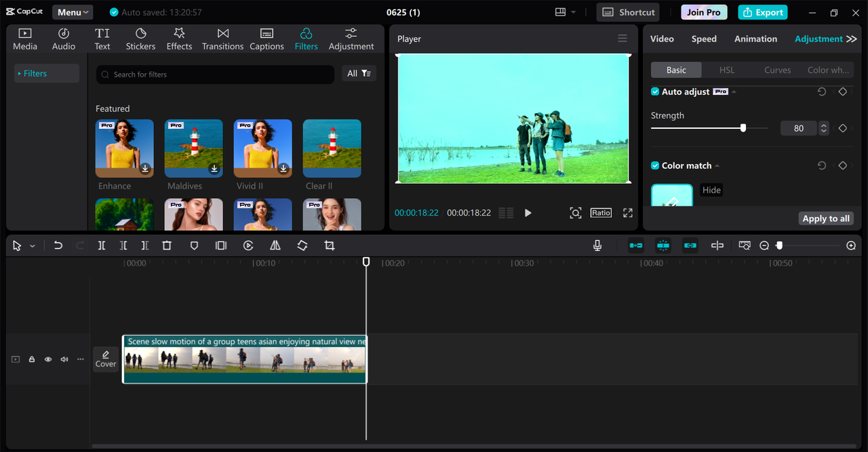Image resolution: width=868 pixels, height=452 pixels.
Task: Reset Auto adjust settings
Action: [822, 92]
